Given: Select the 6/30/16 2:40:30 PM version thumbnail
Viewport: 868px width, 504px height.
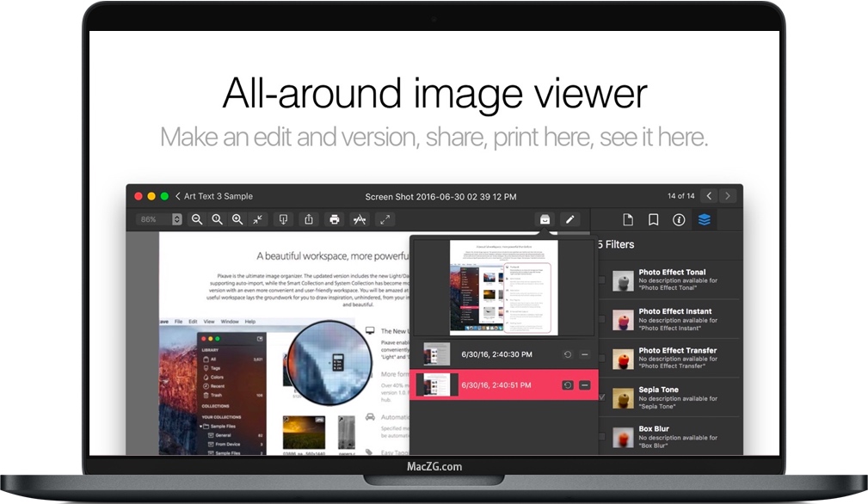Looking at the screenshot, I should click(436, 354).
